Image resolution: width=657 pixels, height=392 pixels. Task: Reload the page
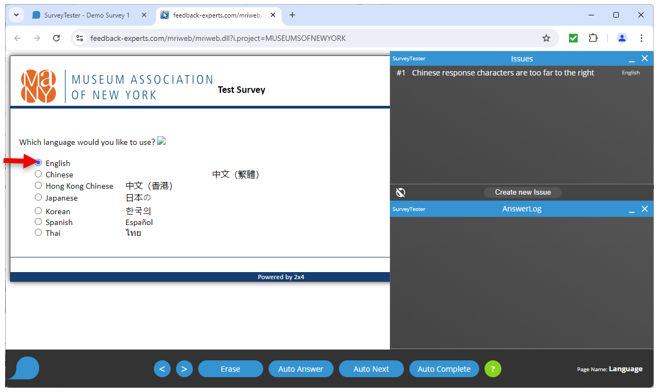(56, 38)
